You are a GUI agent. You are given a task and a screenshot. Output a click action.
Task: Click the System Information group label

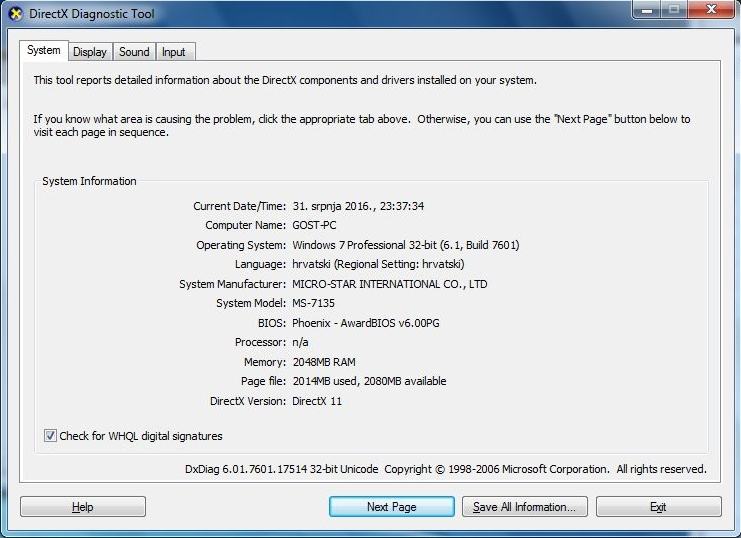(89, 181)
